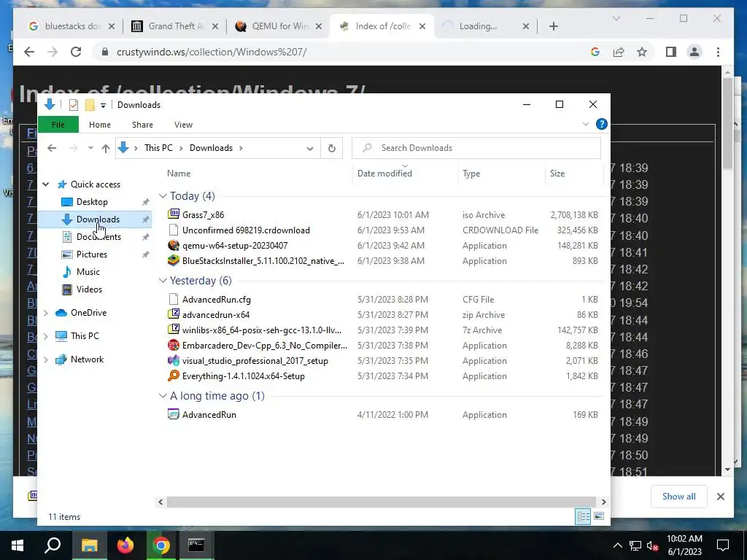The width and height of the screenshot is (747, 560).
Task: Open Windows search from the taskbar
Action: (53, 545)
